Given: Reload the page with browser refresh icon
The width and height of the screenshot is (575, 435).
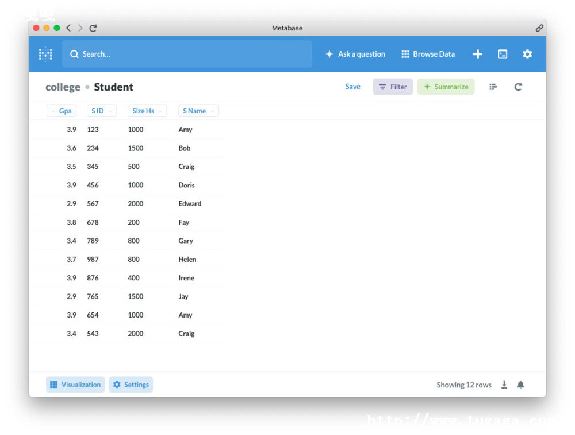Looking at the screenshot, I should (x=93, y=28).
